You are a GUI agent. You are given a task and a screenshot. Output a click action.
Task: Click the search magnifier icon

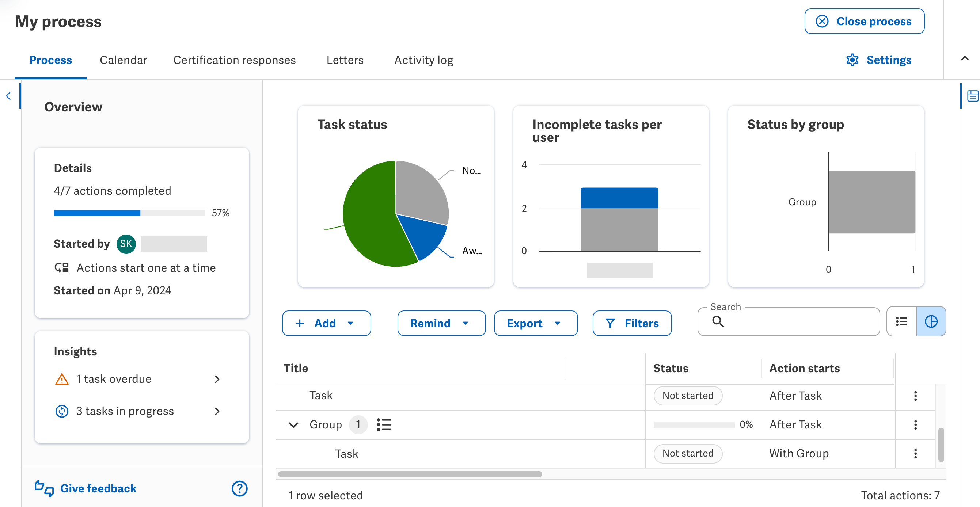click(718, 322)
